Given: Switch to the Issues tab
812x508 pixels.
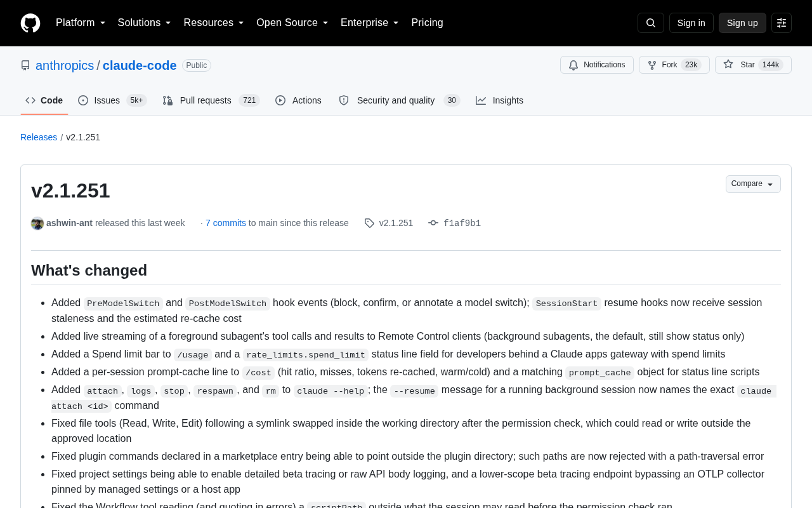Looking at the screenshot, I should click(x=112, y=100).
